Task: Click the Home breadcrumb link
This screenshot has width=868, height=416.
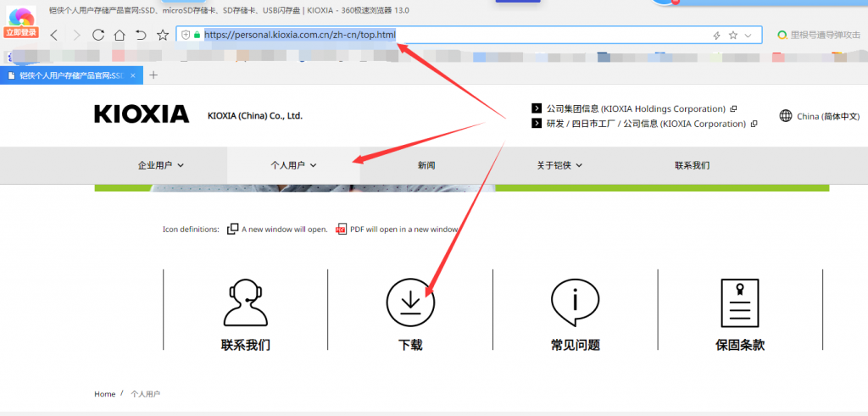Action: click(104, 394)
